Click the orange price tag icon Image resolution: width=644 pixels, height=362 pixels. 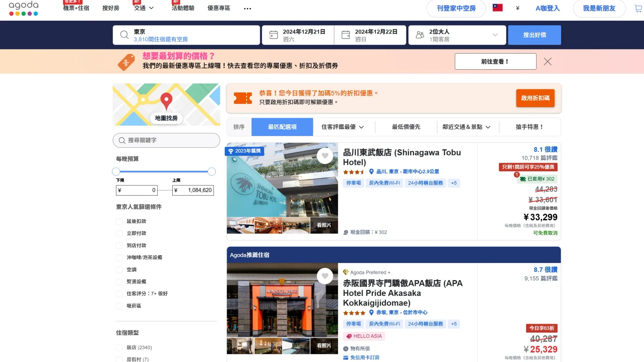(x=126, y=62)
